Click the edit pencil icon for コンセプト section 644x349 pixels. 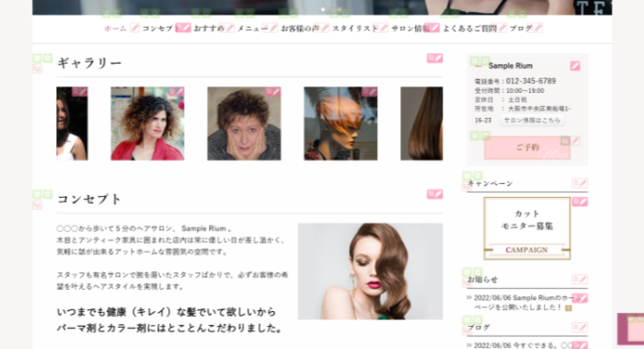click(435, 194)
